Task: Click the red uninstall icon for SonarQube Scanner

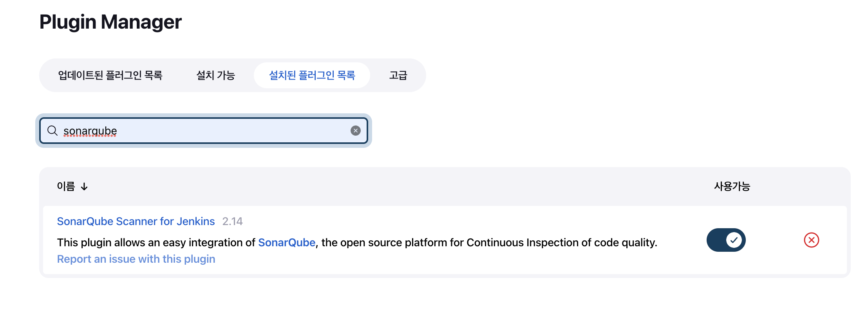Action: pyautogui.click(x=811, y=240)
